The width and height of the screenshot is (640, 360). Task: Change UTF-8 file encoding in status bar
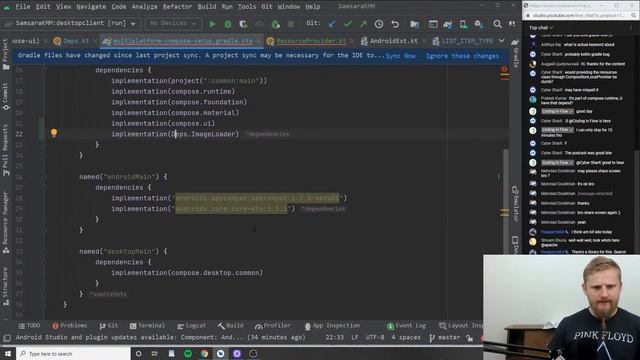click(375, 338)
